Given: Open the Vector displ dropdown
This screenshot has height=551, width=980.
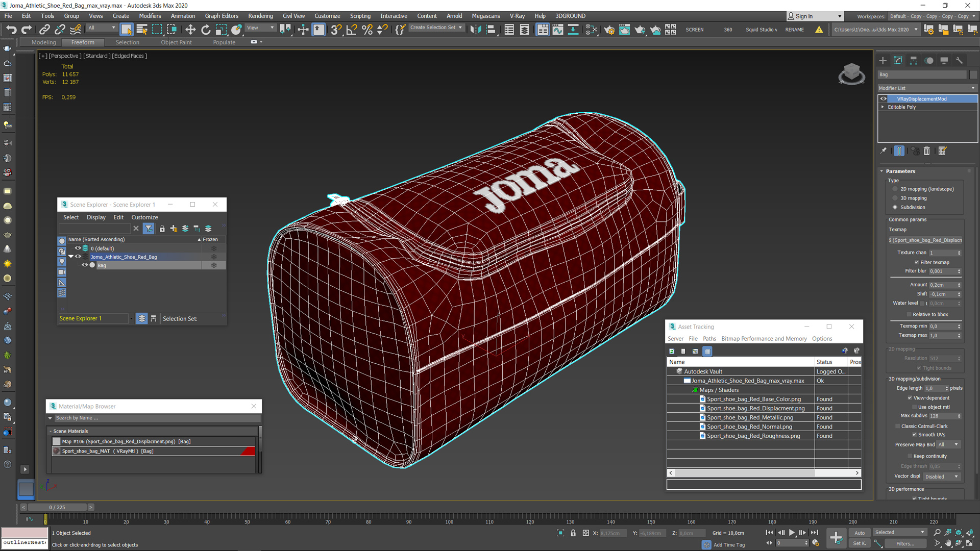Looking at the screenshot, I should 942,477.
